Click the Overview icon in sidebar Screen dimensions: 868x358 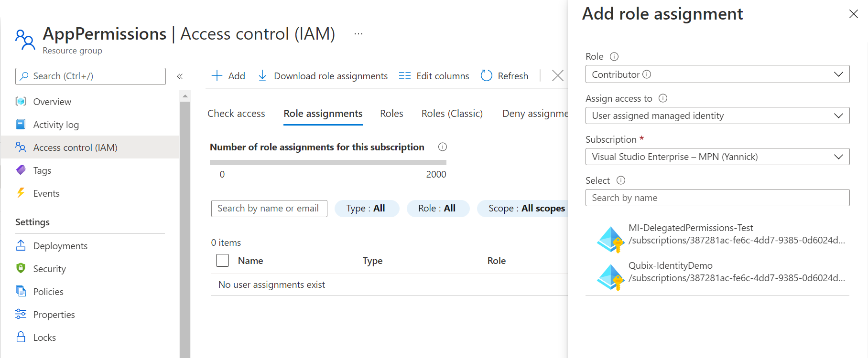coord(21,101)
